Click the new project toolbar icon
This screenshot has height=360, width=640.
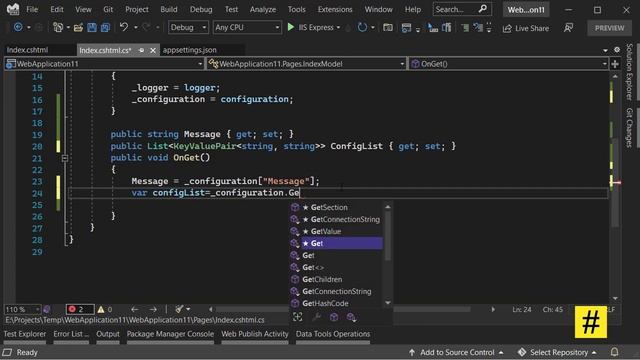pos(58,27)
